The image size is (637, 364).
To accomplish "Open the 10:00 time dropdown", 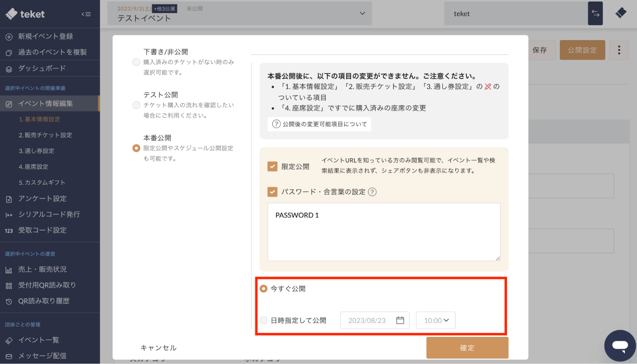I will click(436, 320).
